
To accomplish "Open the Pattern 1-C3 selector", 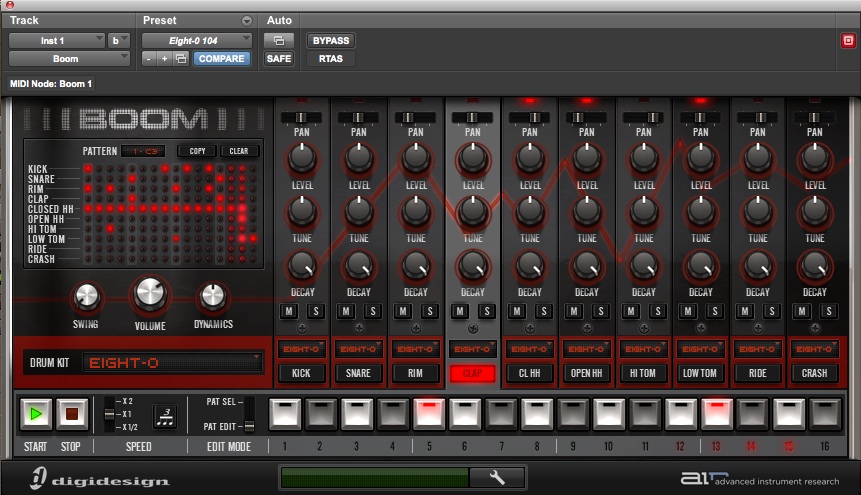I will (145, 151).
